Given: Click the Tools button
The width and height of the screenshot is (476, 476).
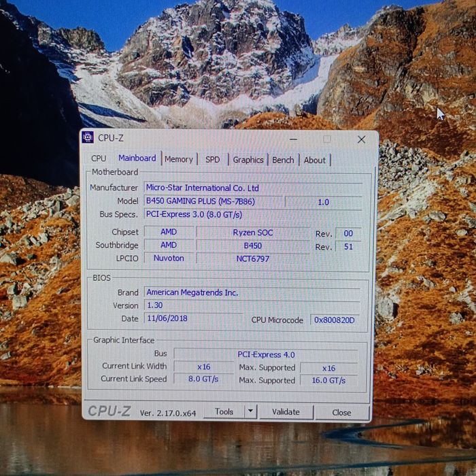Looking at the screenshot, I should pyautogui.click(x=224, y=411).
